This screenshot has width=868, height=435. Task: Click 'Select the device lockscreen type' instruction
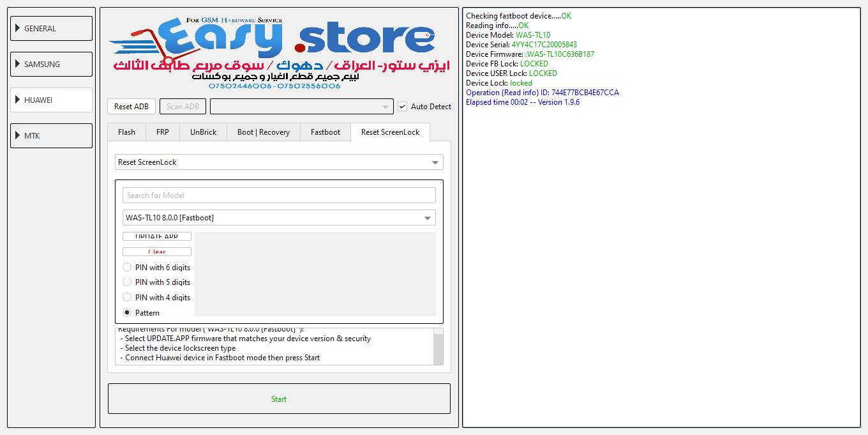click(177, 348)
